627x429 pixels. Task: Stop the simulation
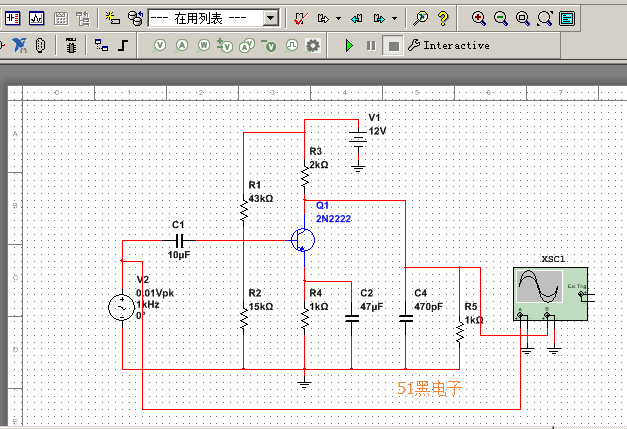(x=393, y=46)
